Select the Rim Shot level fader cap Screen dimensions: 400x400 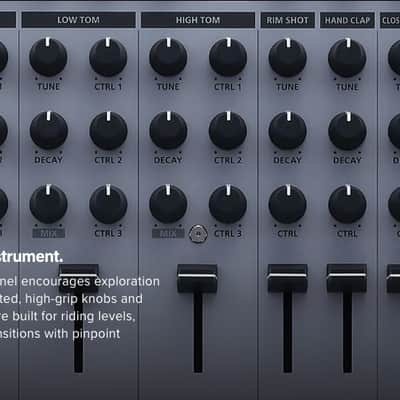tap(287, 278)
